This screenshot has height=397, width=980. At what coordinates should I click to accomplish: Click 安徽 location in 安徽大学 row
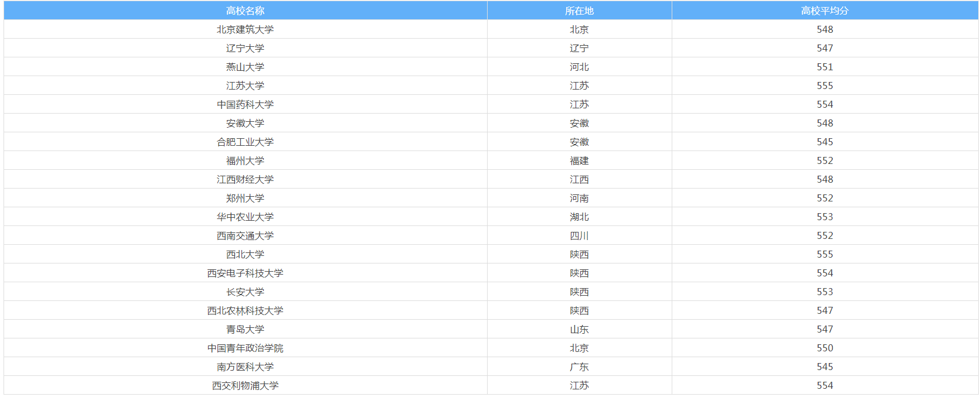pos(579,123)
